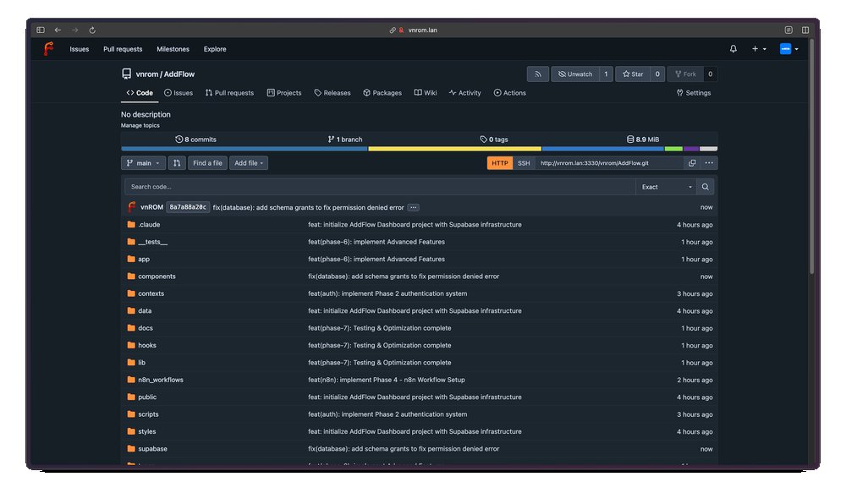
Task: Open Milestones in top navigation
Action: coord(173,49)
